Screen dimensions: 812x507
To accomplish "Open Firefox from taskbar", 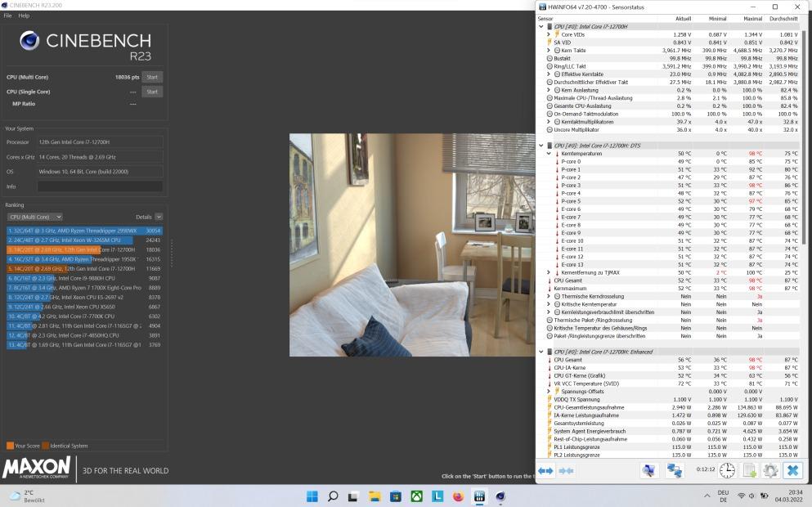I will click(x=458, y=496).
